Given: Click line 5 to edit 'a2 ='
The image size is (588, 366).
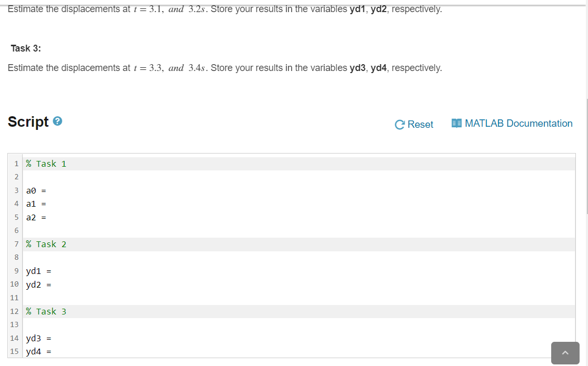Looking at the screenshot, I should [37, 217].
